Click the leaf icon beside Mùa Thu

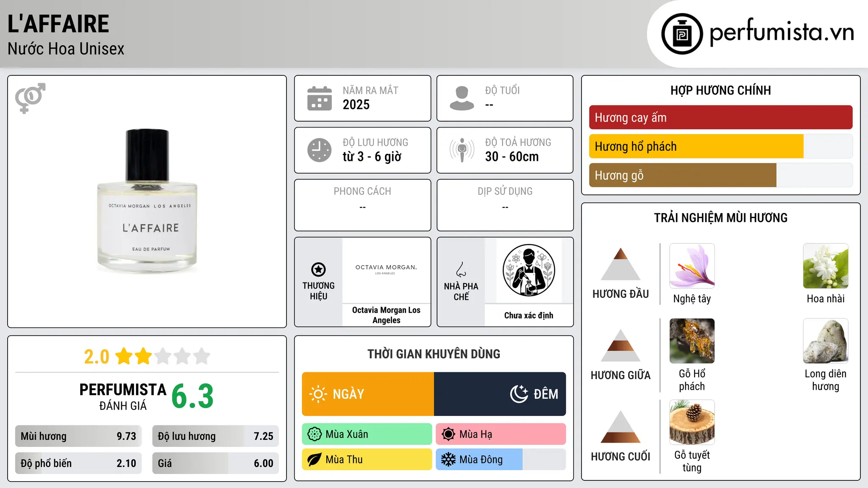pos(314,460)
